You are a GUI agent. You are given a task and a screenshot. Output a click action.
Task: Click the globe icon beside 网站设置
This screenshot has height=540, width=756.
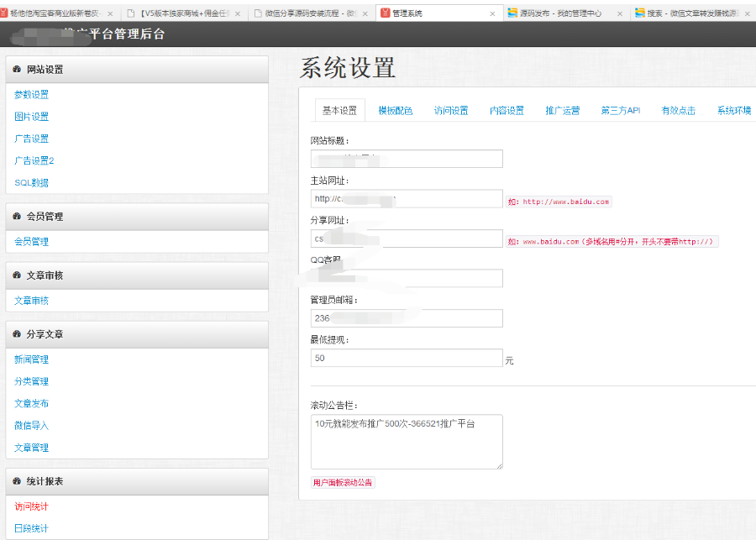pyautogui.click(x=17, y=69)
